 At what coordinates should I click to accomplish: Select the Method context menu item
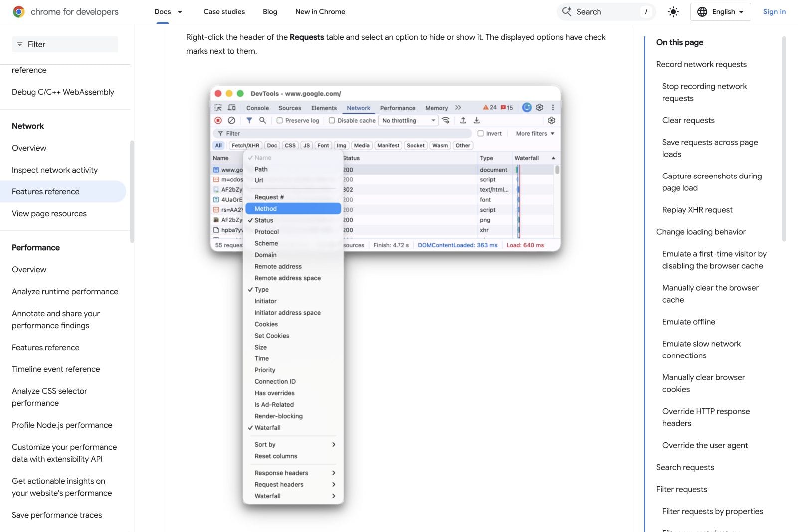(293, 209)
